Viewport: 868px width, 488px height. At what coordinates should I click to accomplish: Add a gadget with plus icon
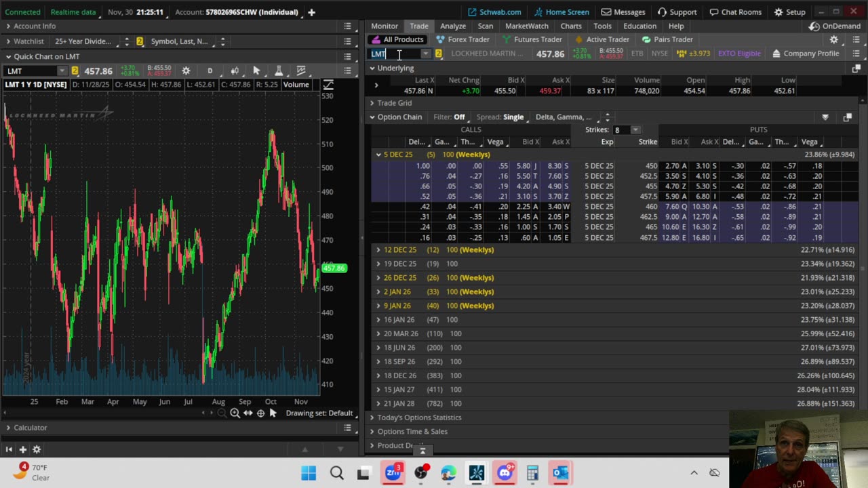(22, 449)
